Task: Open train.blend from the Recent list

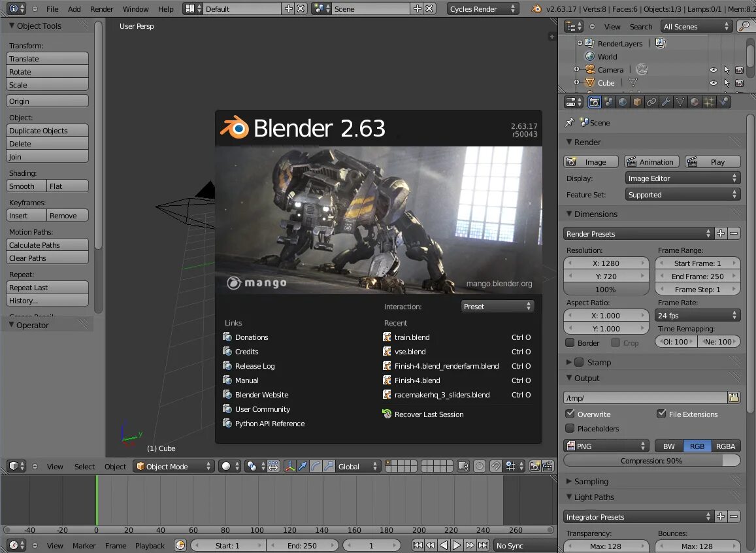Action: tap(412, 337)
